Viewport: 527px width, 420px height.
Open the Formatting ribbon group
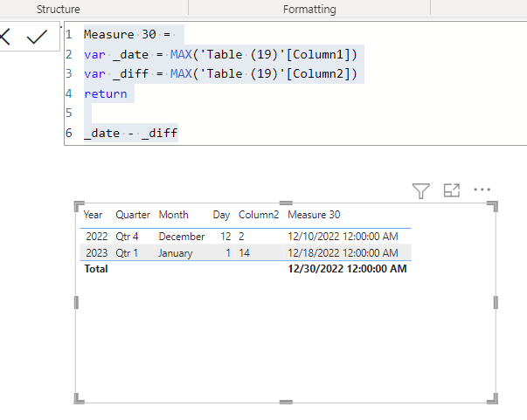click(309, 9)
